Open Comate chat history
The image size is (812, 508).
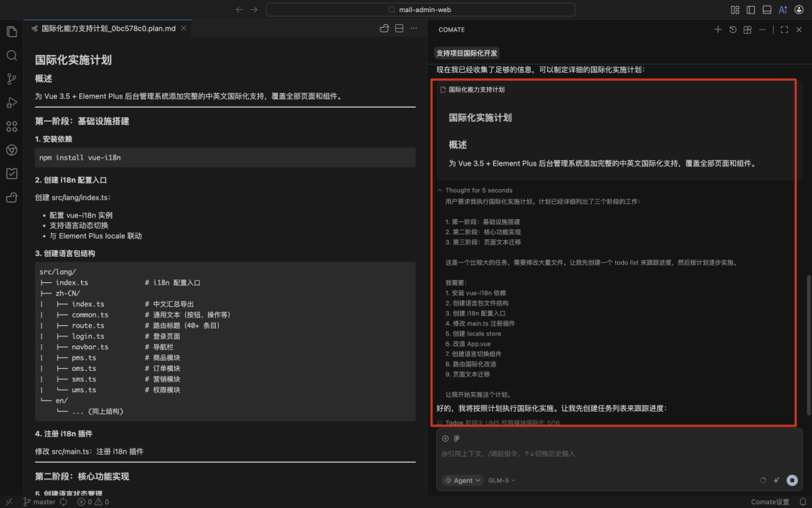coord(733,29)
